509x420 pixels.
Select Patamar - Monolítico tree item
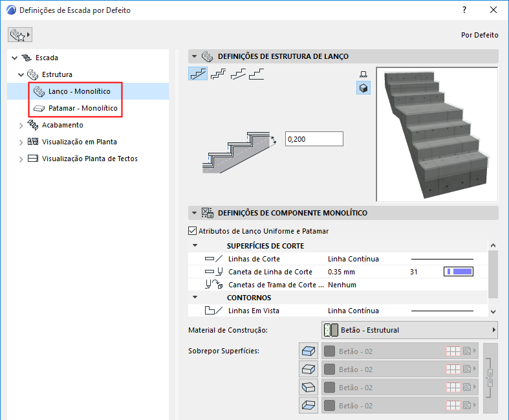(x=83, y=108)
